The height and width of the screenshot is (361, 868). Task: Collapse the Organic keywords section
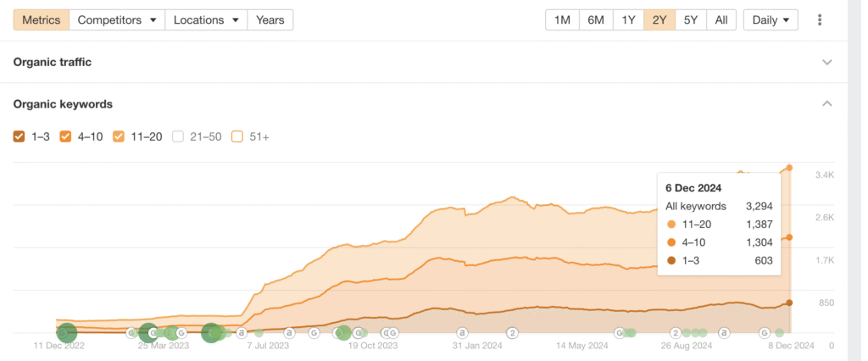tap(827, 104)
